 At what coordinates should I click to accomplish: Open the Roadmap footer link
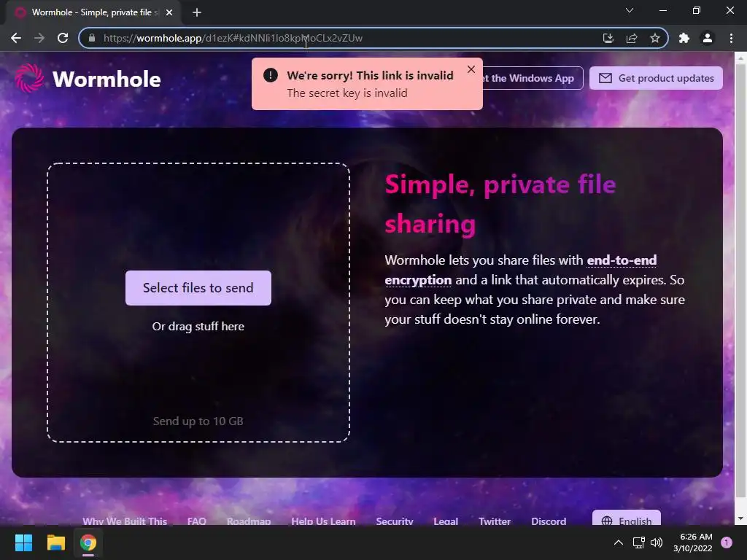[x=249, y=521]
